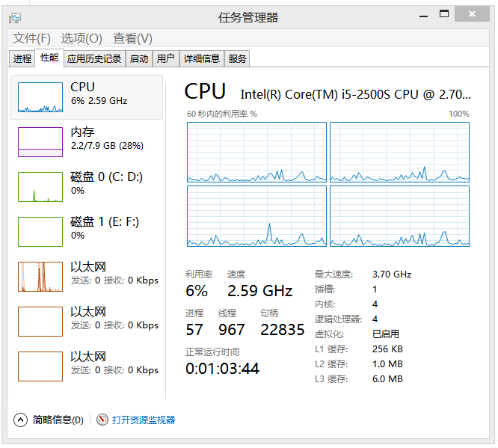The width and height of the screenshot is (498, 448).
Task: Select 磁盘 1 (E: F:) graph thumbnail
Action: coord(40,232)
